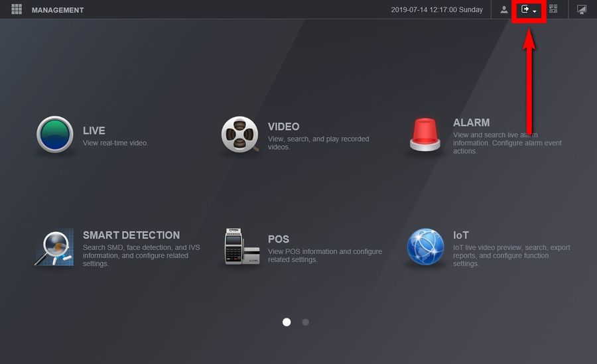Click the LIVE title text

(x=94, y=131)
